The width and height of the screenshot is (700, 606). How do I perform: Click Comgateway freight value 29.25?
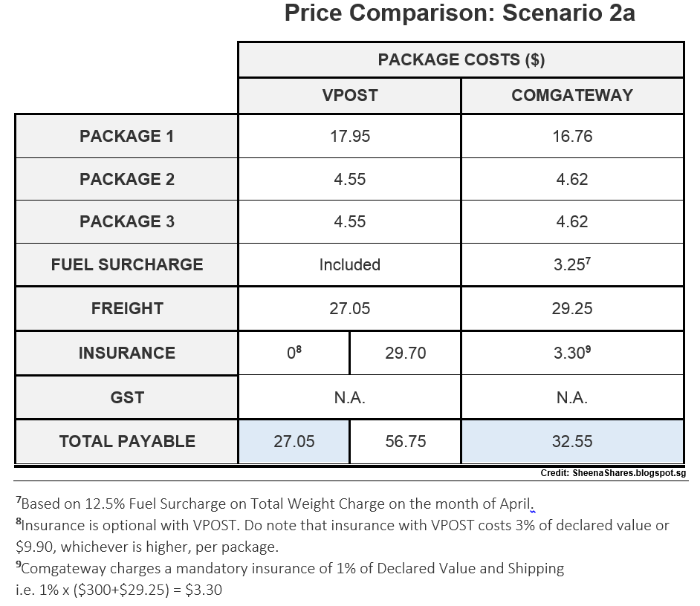[572, 308]
